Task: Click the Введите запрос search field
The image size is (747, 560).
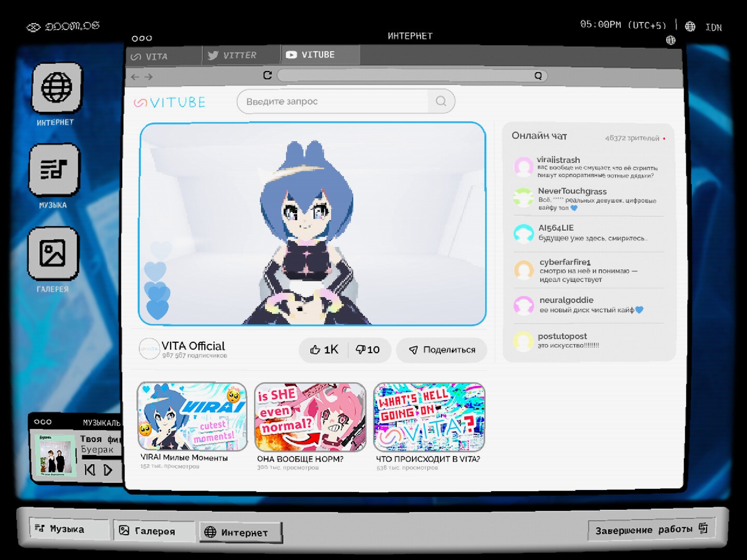Action: tap(332, 102)
